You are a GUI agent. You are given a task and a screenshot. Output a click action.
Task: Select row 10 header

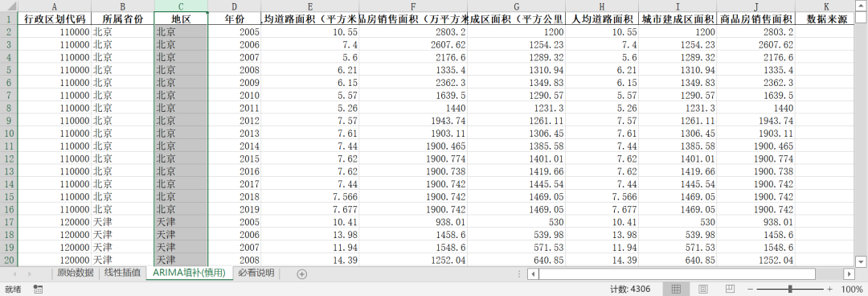[9, 133]
